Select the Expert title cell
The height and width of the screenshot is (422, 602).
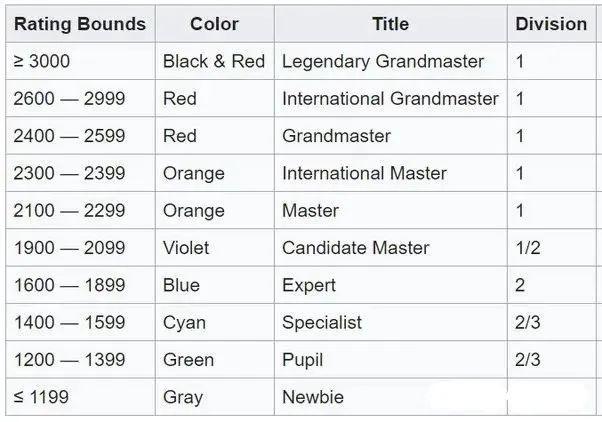click(x=309, y=285)
